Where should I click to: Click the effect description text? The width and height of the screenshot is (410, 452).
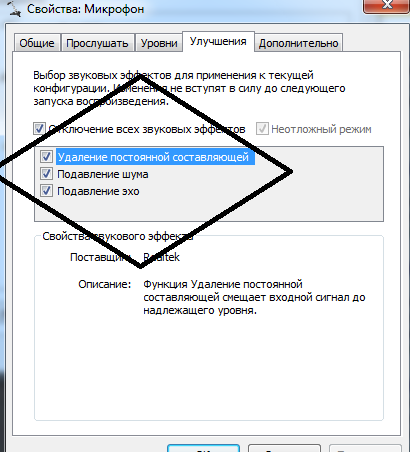[x=254, y=297]
